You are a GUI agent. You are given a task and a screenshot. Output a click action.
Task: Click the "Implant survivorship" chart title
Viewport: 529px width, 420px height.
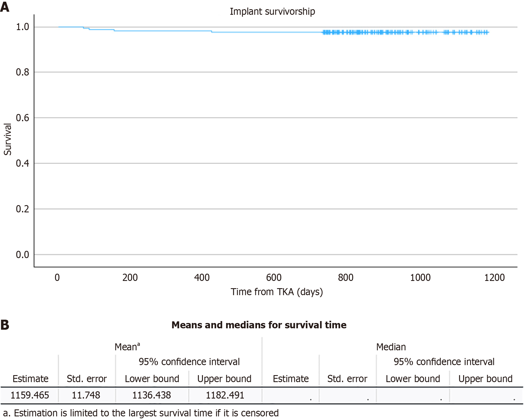tap(272, 11)
